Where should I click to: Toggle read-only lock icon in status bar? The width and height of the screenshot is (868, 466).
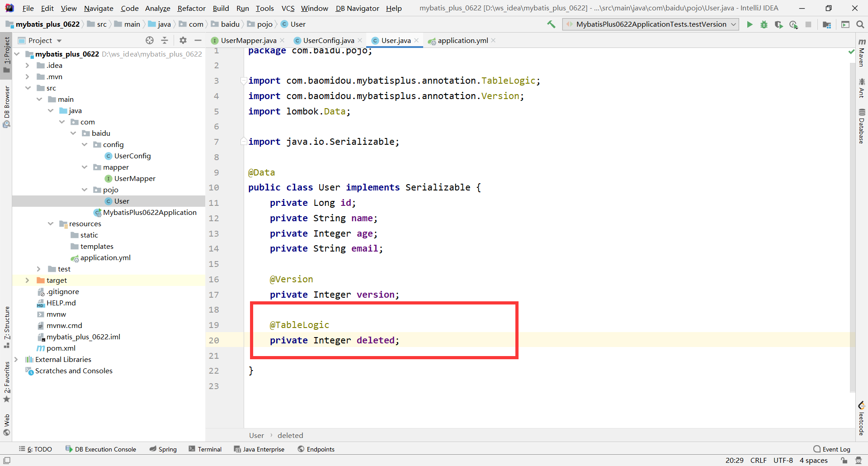844,460
